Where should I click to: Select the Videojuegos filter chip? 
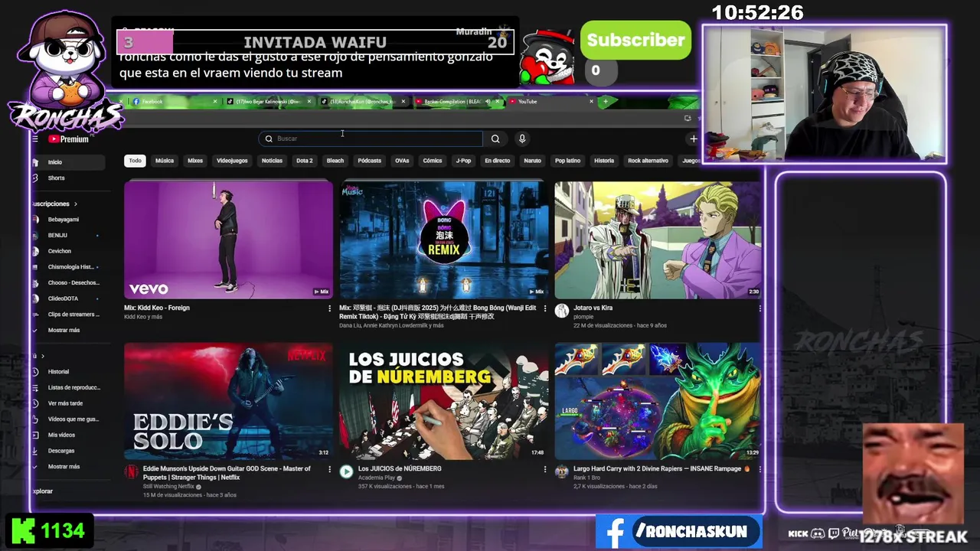tap(232, 161)
